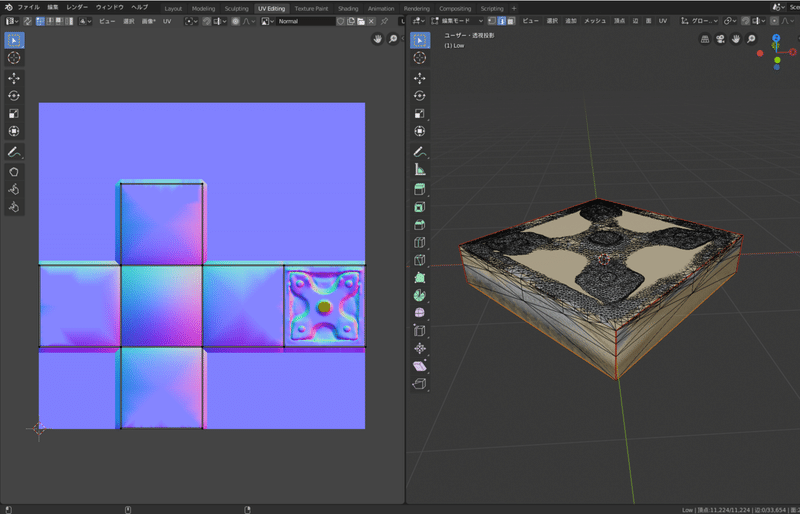Select the Rotate tool in 3D viewport
Viewport: 800px width, 514px height.
(419, 95)
